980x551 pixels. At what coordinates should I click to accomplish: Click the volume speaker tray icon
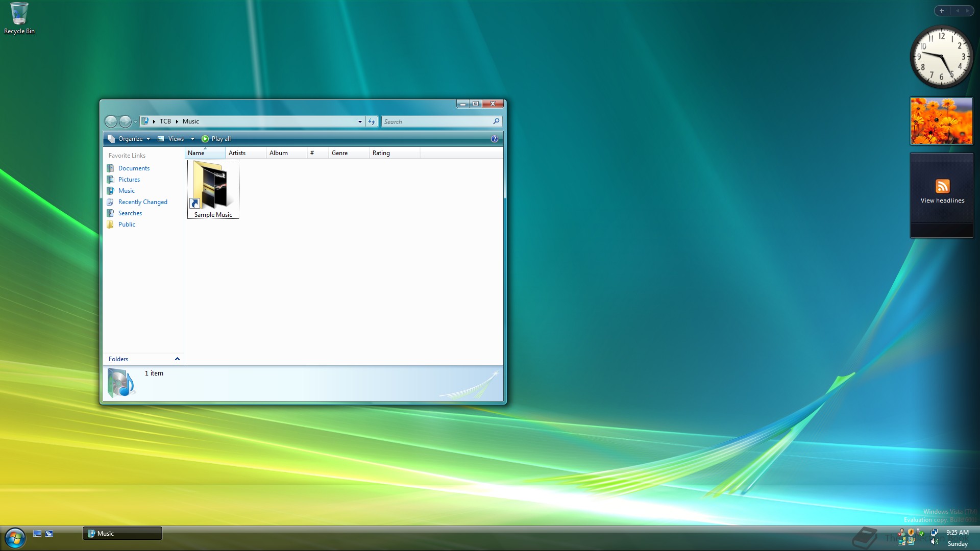click(934, 542)
